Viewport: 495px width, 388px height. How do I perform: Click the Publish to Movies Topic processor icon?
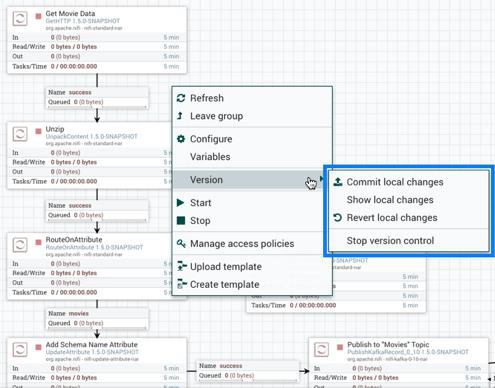[x=322, y=350]
